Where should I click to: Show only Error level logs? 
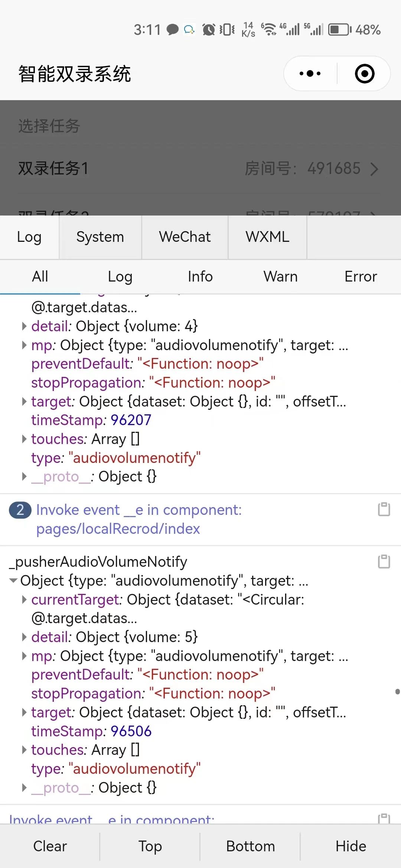click(361, 277)
